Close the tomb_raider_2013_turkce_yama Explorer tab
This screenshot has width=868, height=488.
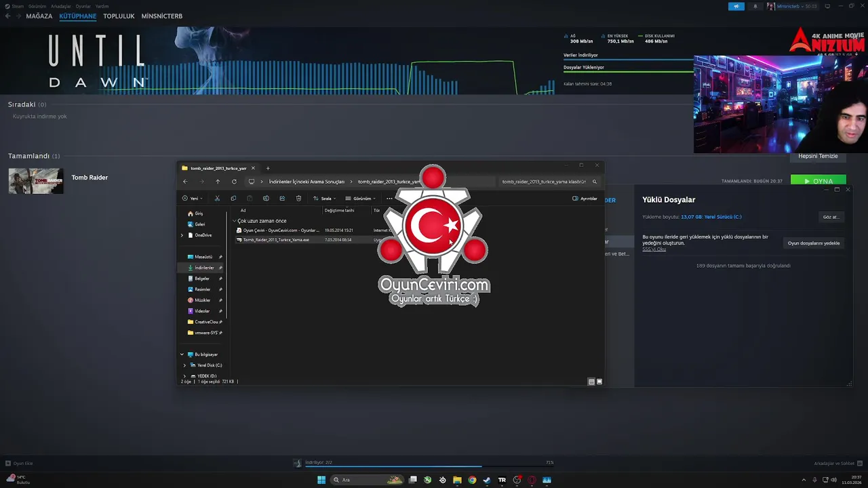(253, 168)
